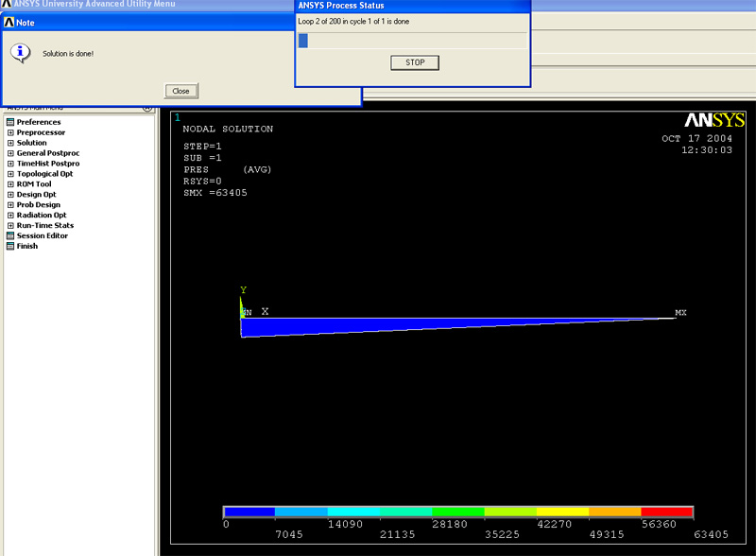The width and height of the screenshot is (756, 556).
Task: Click the legend value "28180"
Action: tap(450, 524)
